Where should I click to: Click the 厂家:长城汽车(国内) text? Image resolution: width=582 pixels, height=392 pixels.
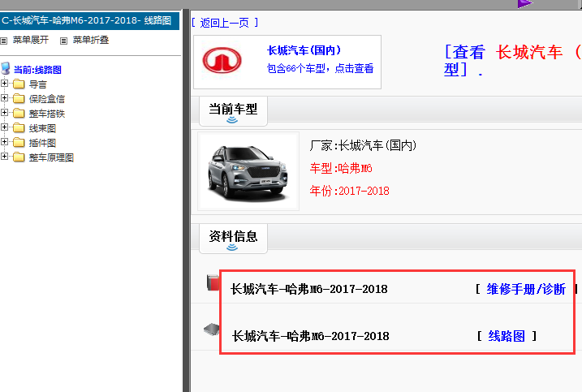[x=363, y=145]
